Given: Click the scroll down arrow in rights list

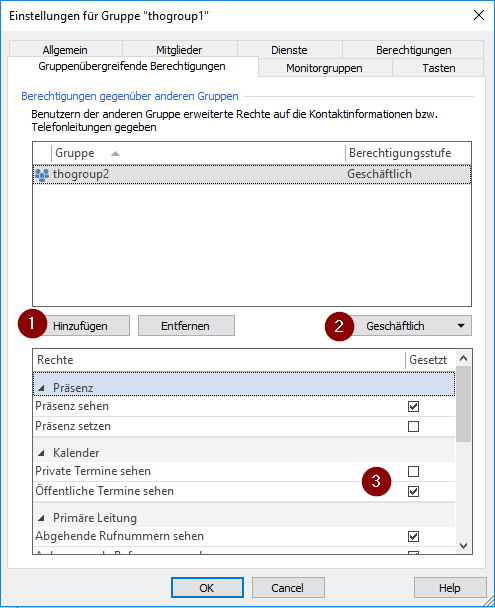Looking at the screenshot, I should [463, 546].
